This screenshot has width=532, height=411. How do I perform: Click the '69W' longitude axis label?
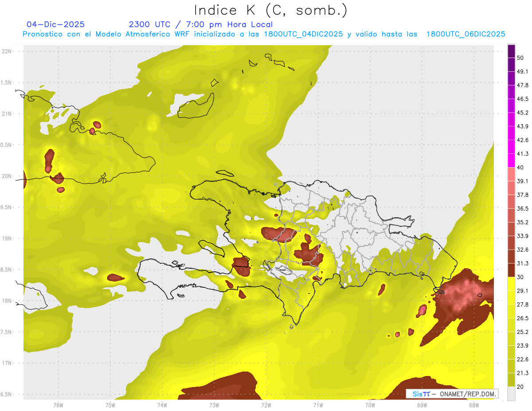422,404
